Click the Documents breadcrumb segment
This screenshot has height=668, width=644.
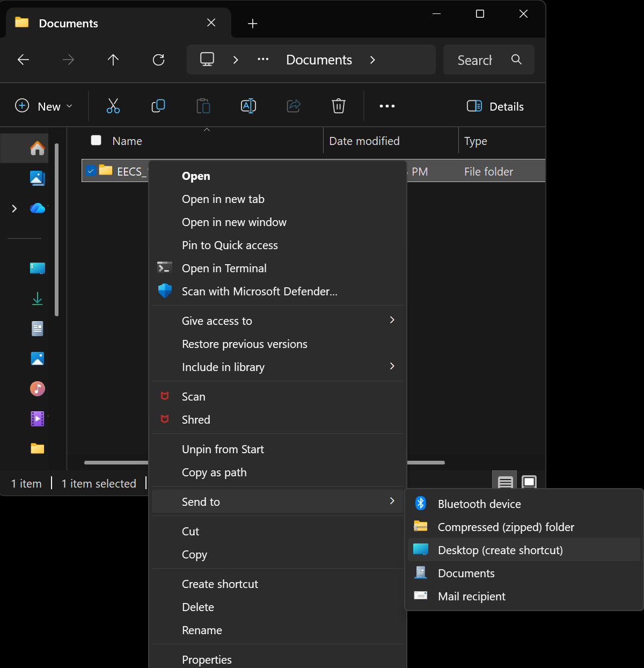pyautogui.click(x=319, y=60)
